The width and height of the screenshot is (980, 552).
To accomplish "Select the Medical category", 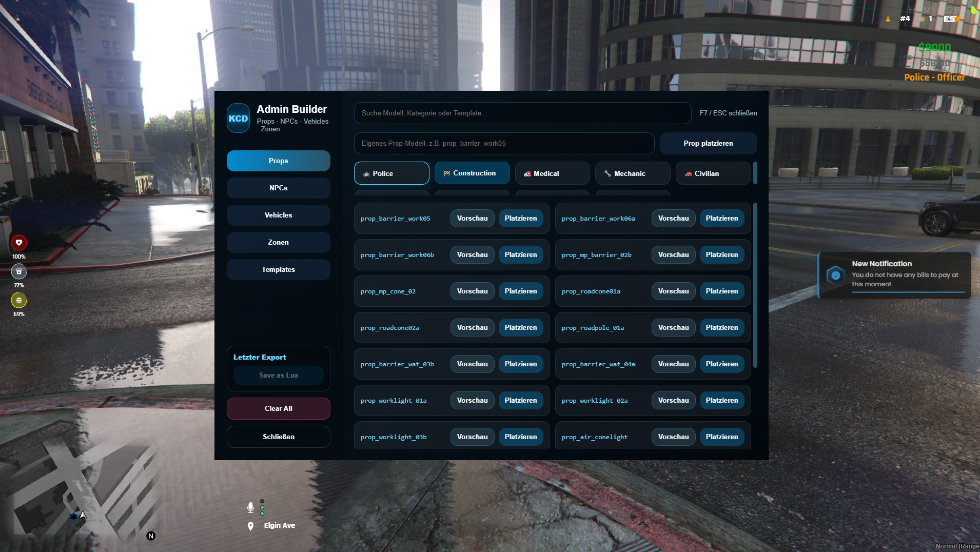I will pos(553,173).
